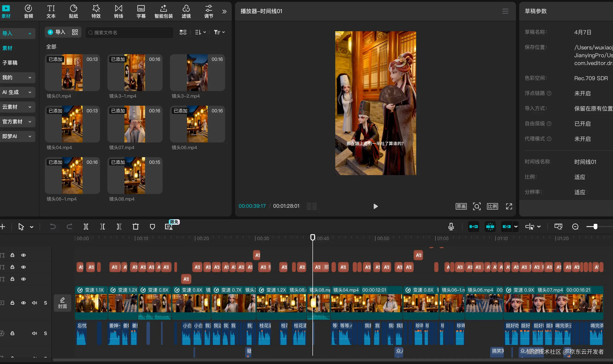Open the 调节 adjustment tab
The height and width of the screenshot is (364, 613).
(209, 11)
